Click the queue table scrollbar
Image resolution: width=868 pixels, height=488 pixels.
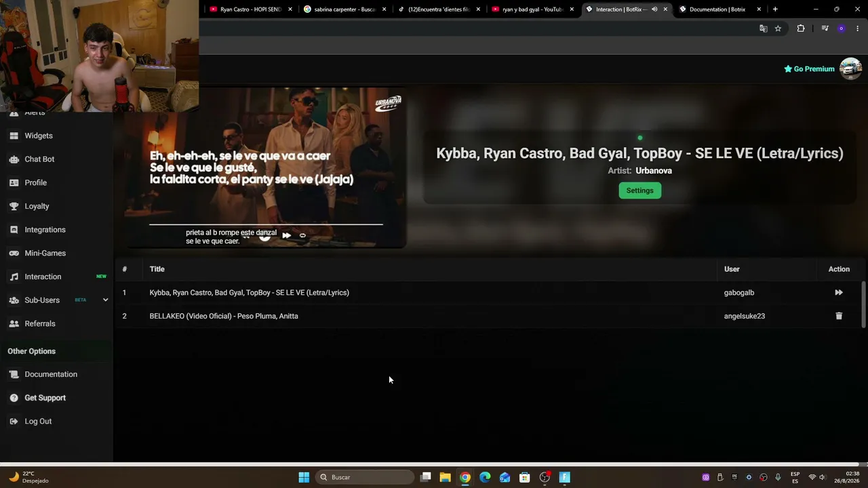863,304
